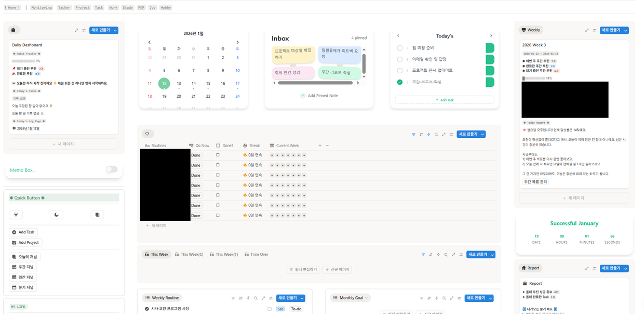Viewport: 644px width, 314px height.
Task: Go to next month in the calendar
Action: [238, 42]
